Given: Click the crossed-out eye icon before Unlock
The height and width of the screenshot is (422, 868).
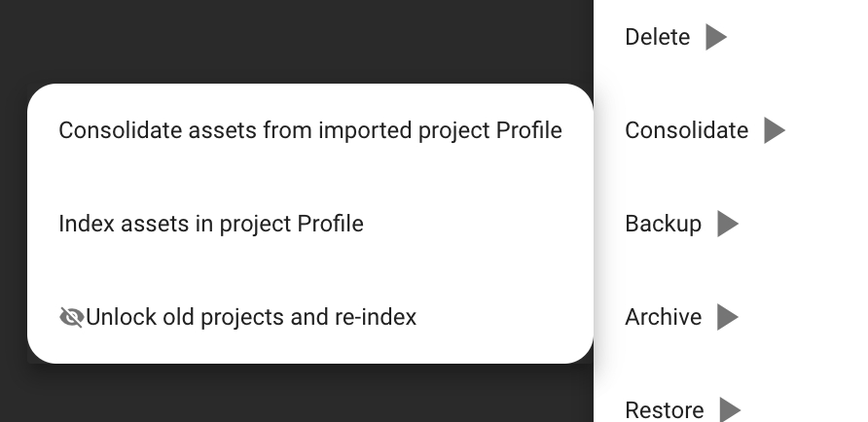Looking at the screenshot, I should [x=71, y=317].
